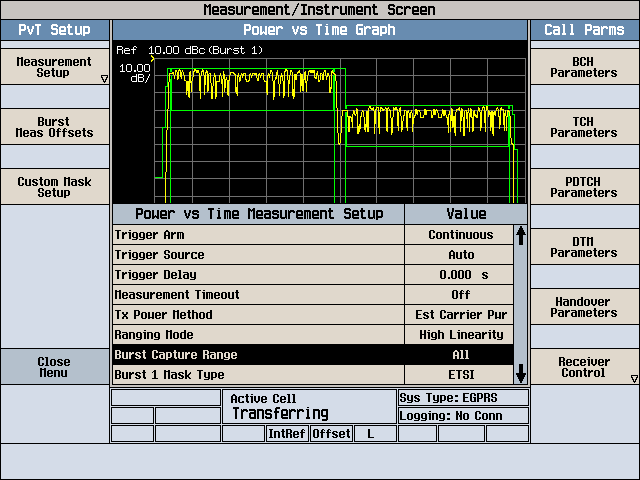Click the Close Menu softkey
640x480 pixels.
tap(55, 367)
